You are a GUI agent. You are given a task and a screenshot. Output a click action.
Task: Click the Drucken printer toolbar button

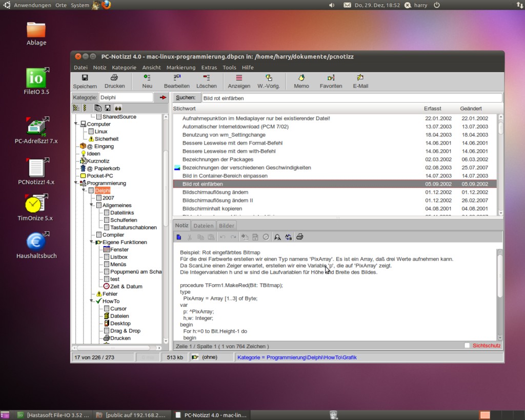114,82
